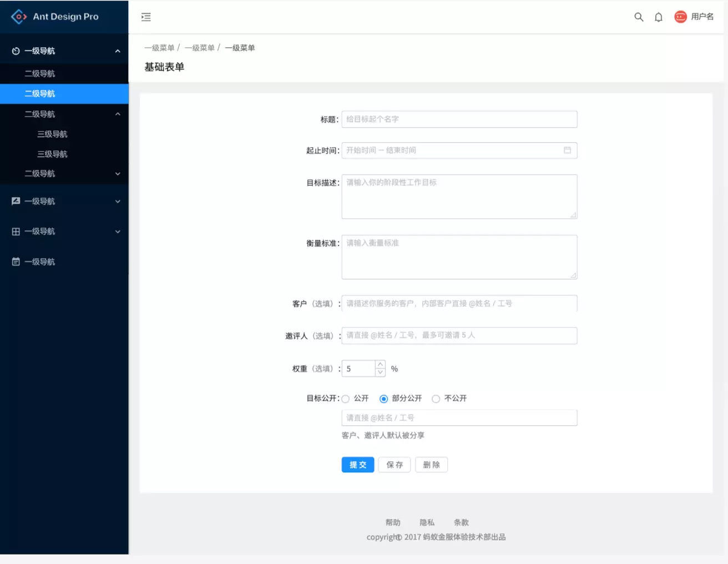Open the 帮助 link in the footer
728x564 pixels.
pyautogui.click(x=393, y=522)
